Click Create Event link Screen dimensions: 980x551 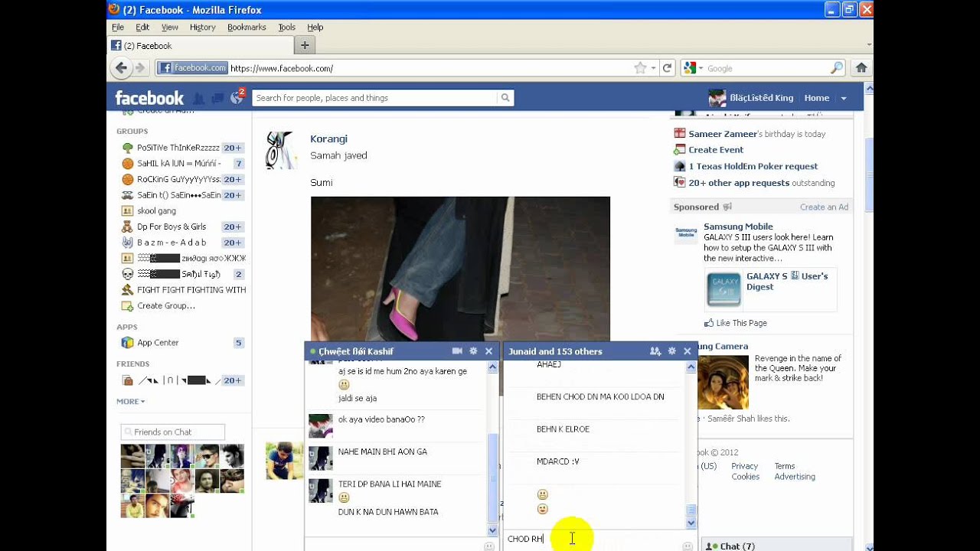[x=716, y=150]
